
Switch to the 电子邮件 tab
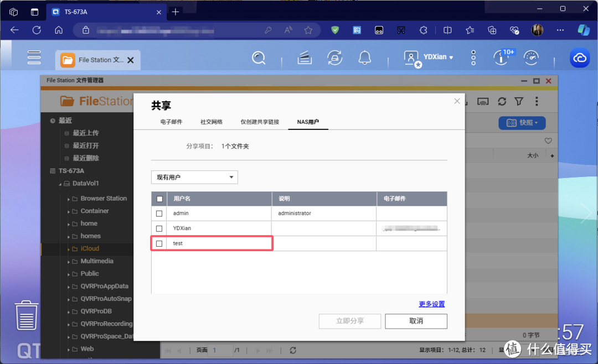171,122
